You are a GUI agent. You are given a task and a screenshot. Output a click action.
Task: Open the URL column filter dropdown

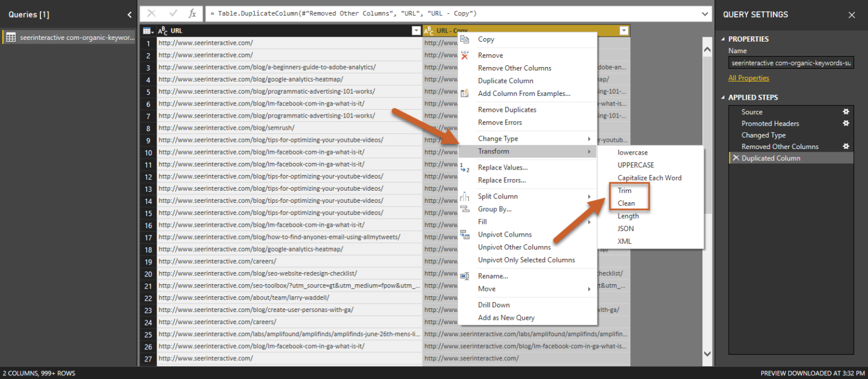coord(415,31)
